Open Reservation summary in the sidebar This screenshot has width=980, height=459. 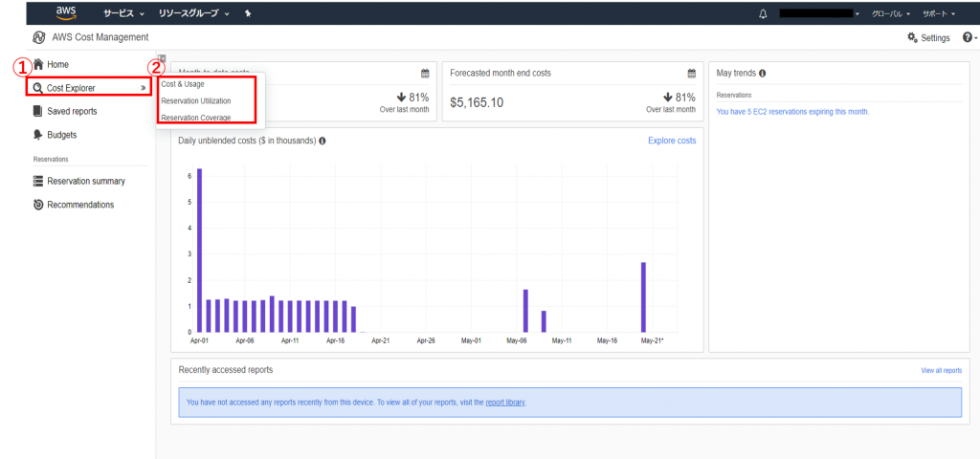coord(78,181)
